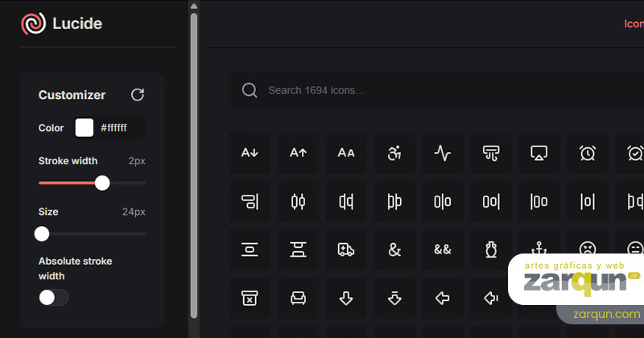Click the single ampersand icon
Screen dimensions: 644x338
tap(394, 249)
